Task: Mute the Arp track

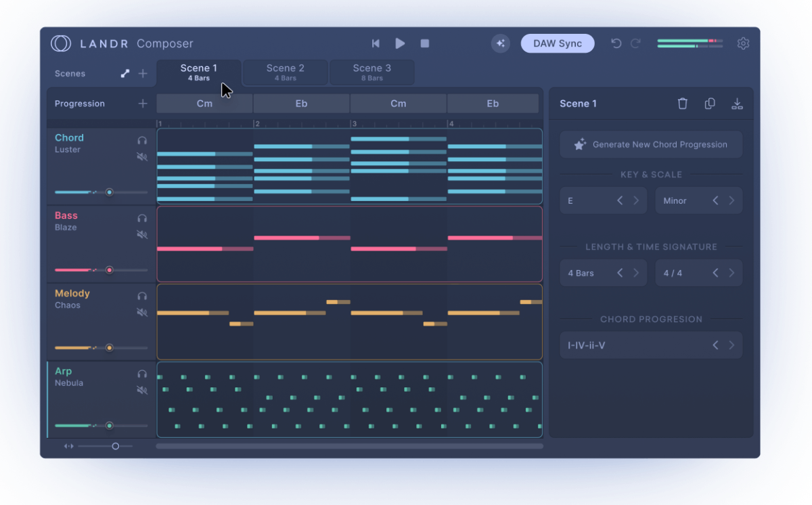Action: 142,391
